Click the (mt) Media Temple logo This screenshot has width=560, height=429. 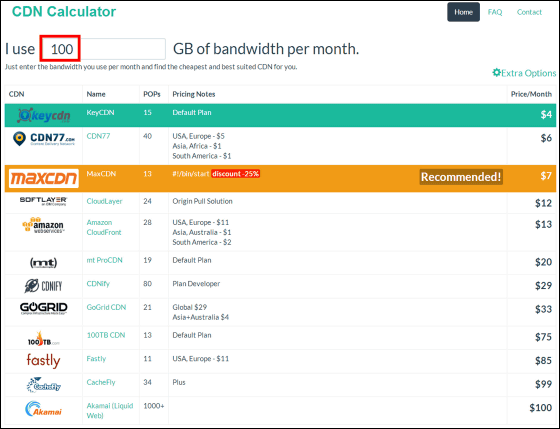pyautogui.click(x=43, y=263)
